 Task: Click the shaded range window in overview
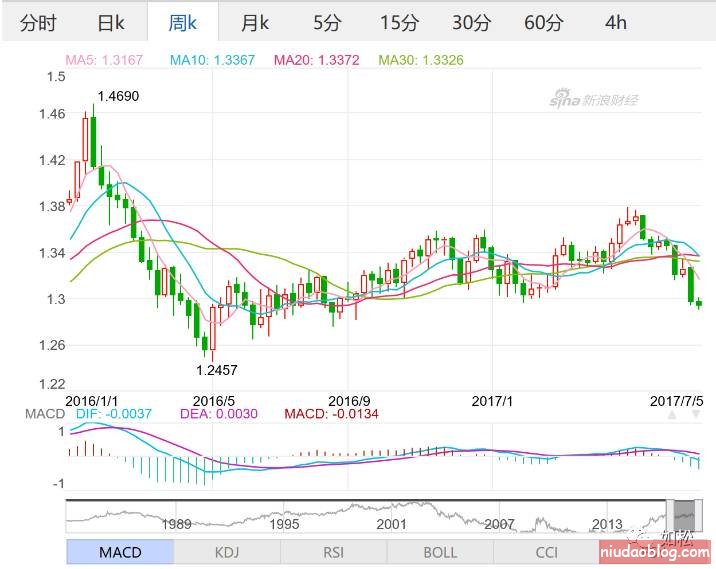click(x=684, y=516)
